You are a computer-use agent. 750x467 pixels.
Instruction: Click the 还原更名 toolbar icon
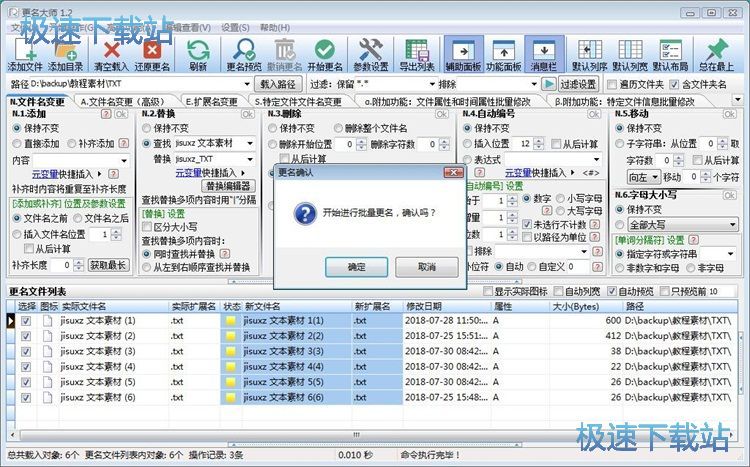tap(152, 54)
